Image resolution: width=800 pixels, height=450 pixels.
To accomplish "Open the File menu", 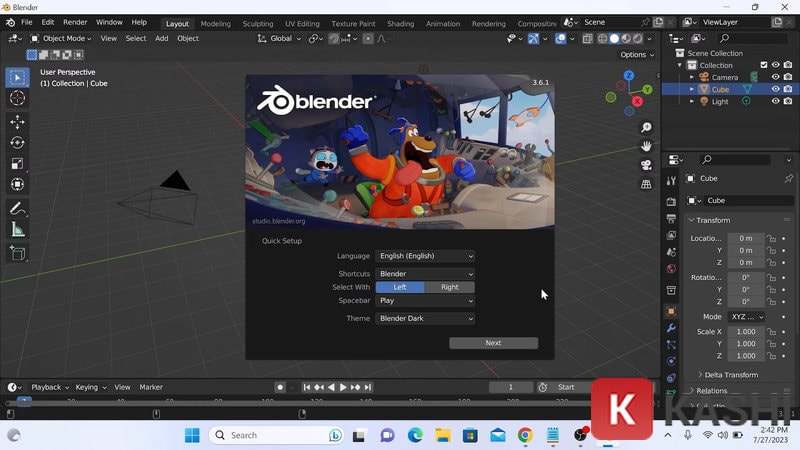I will click(27, 22).
